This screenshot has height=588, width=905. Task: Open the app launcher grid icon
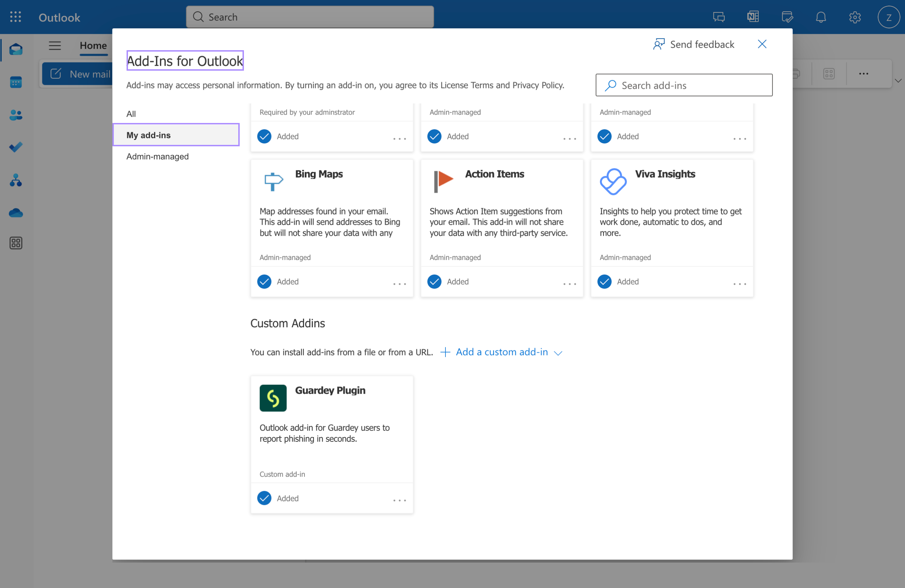(16, 17)
